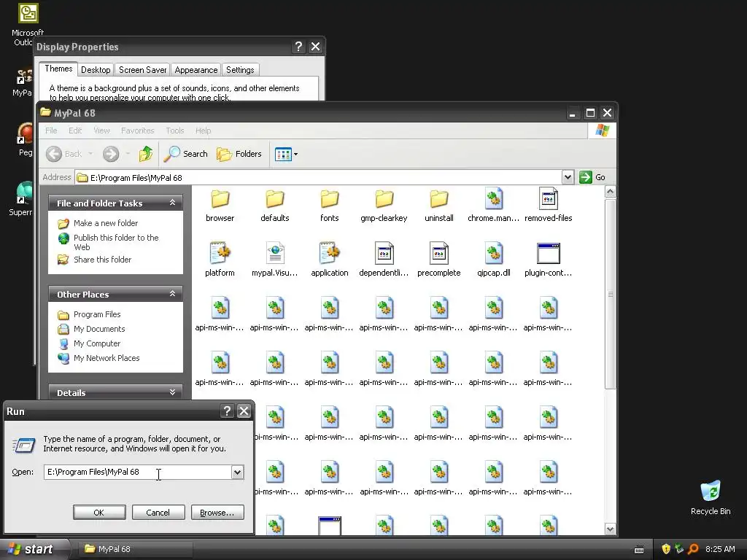Switch to the Screen Saver tab
Viewport: 747px width, 560px height.
[142, 70]
